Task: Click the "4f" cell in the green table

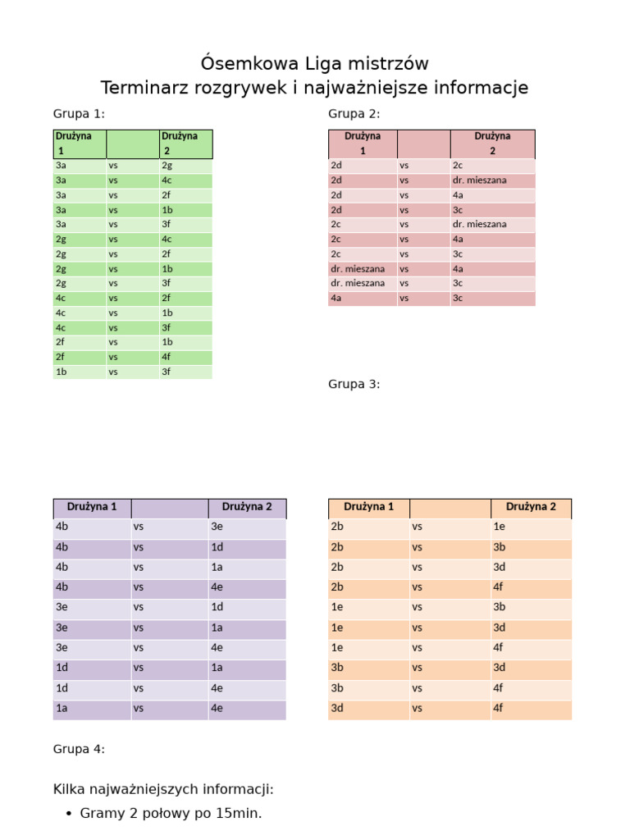Action: click(x=167, y=357)
